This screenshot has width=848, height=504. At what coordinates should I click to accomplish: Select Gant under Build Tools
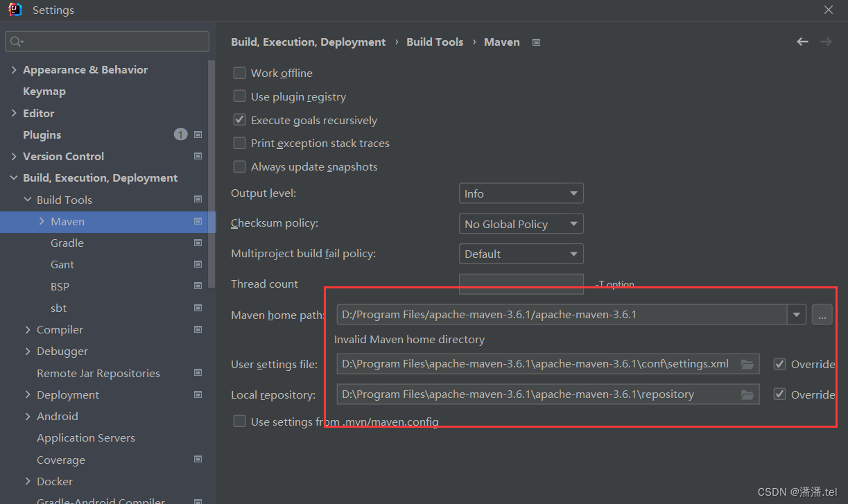(62, 264)
